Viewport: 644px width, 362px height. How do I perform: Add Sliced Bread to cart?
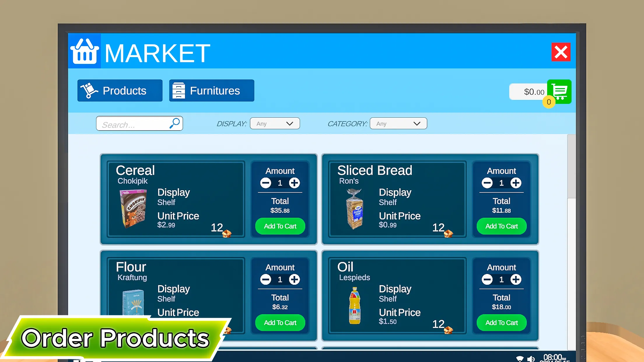(502, 226)
